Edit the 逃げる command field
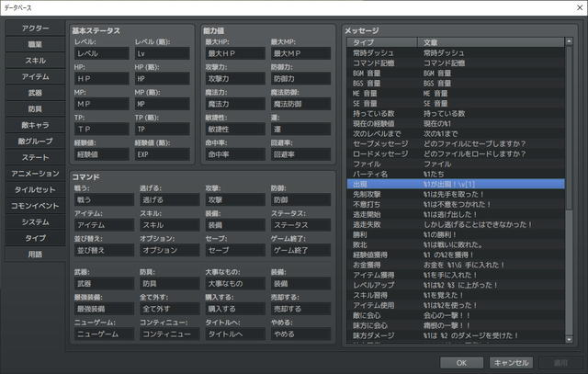This screenshot has height=374, width=588. pyautogui.click(x=169, y=200)
